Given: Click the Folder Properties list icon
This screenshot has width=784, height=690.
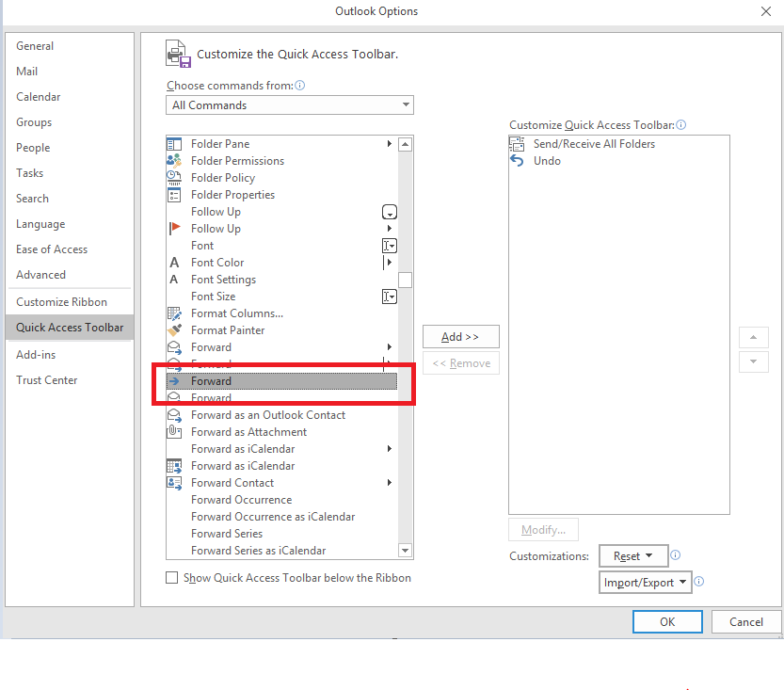Looking at the screenshot, I should click(x=174, y=195).
